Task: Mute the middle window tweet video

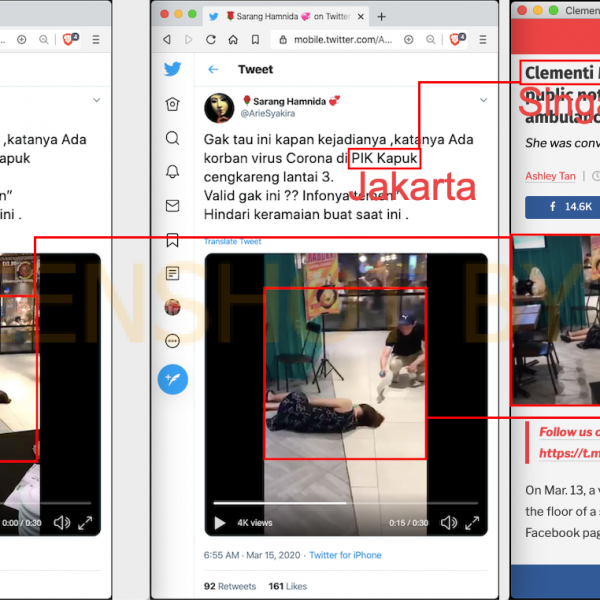Action: (x=449, y=523)
